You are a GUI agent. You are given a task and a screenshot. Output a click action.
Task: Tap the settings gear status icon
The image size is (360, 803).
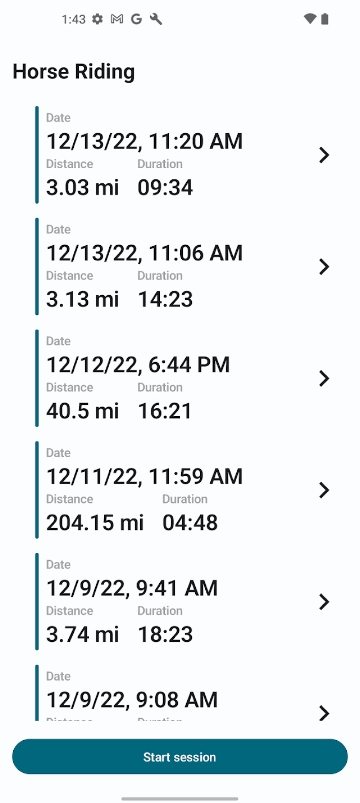coord(97,19)
